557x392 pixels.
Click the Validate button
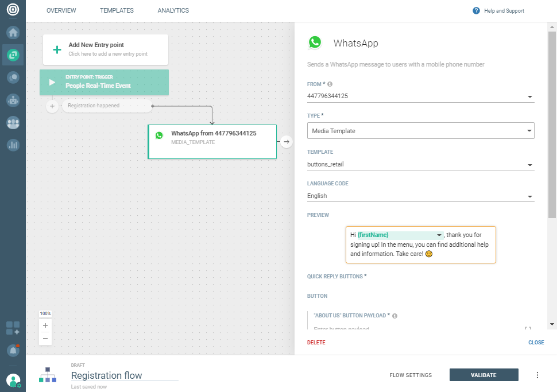point(483,375)
